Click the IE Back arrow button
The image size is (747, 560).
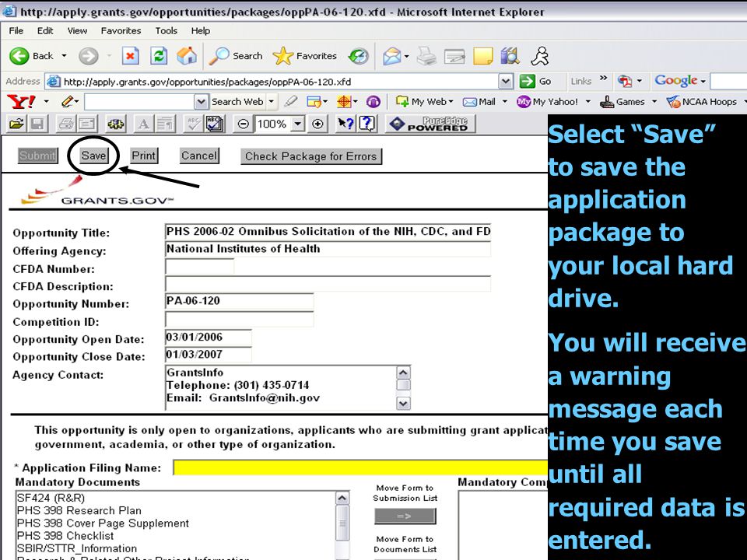(x=19, y=56)
